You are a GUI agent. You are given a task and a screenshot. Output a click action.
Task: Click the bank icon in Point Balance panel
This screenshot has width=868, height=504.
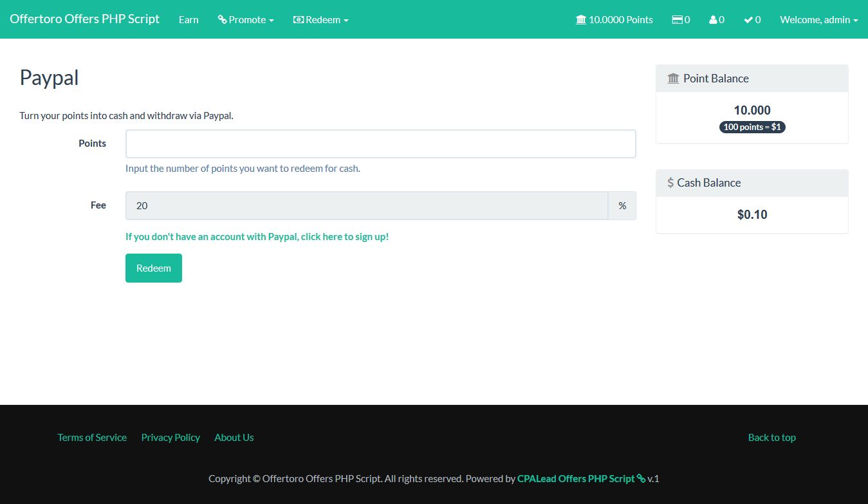[673, 78]
